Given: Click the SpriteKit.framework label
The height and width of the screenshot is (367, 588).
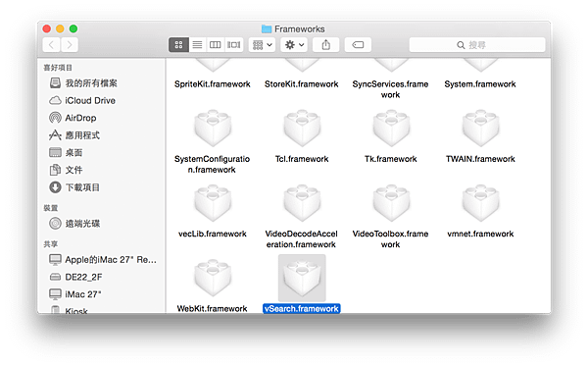Looking at the screenshot, I should pos(213,84).
